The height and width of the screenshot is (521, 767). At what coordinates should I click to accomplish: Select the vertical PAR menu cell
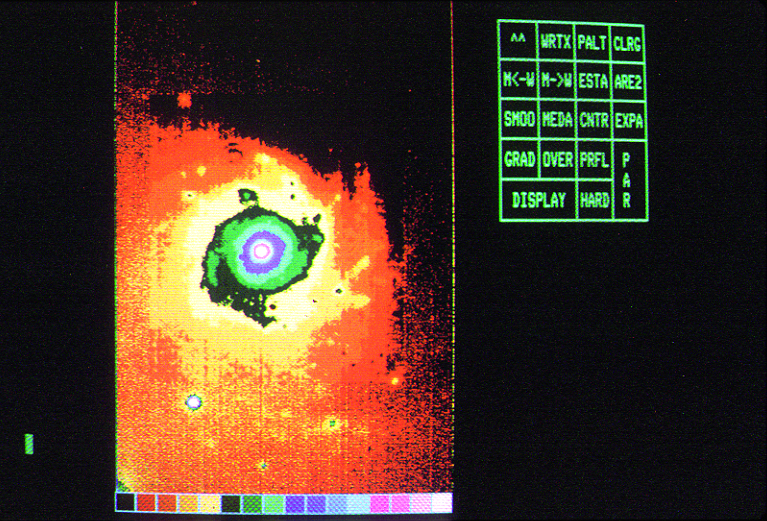(628, 180)
